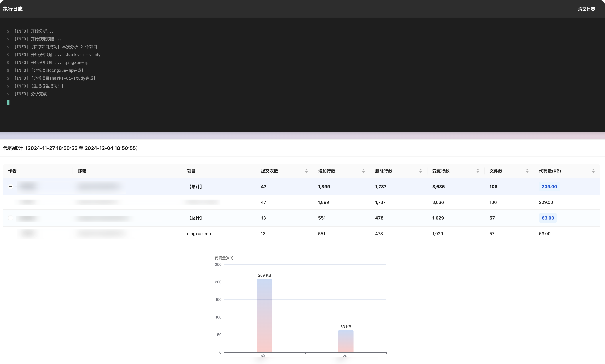This screenshot has width=605, height=364.
Task: Click the 项目 column header
Action: [x=191, y=171]
